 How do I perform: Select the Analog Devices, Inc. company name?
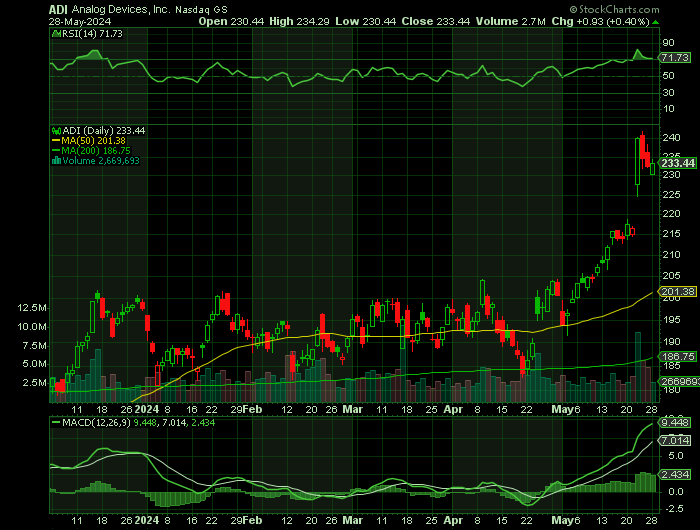coord(121,9)
